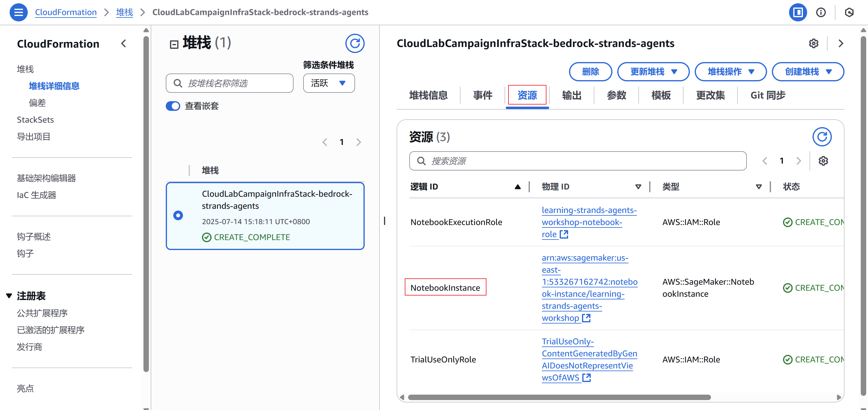Select the resources tab

[527, 95]
